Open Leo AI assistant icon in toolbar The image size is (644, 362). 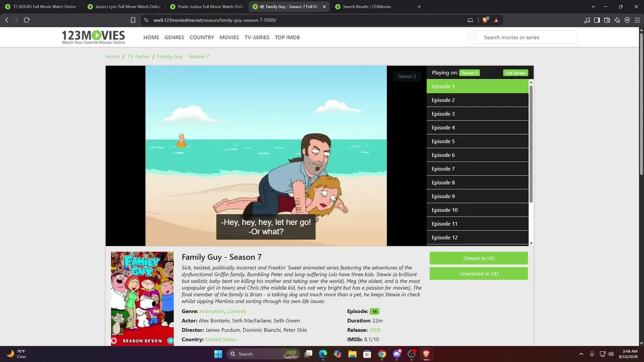pyautogui.click(x=617, y=20)
